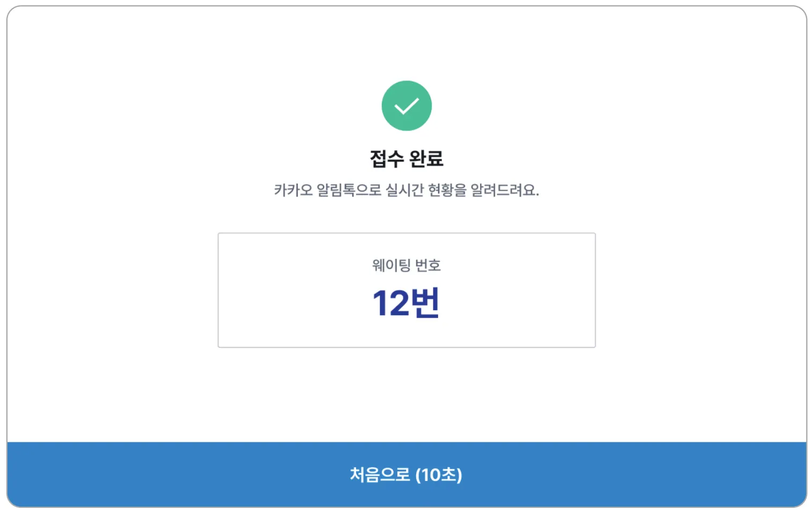Click the word 접수 in the title
Screen dimensions: 812x510
386,158
